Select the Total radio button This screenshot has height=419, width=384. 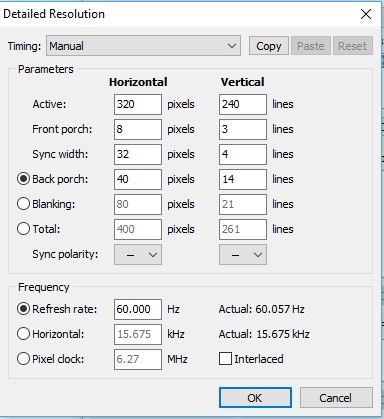click(x=23, y=229)
